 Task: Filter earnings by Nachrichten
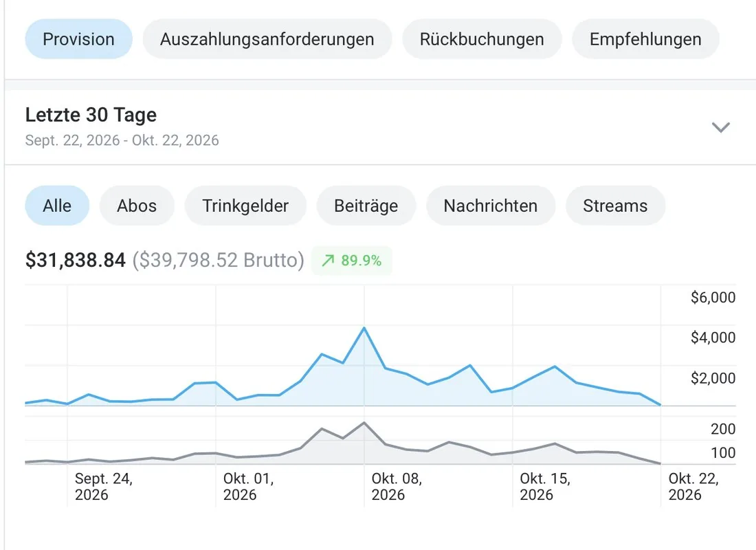tap(490, 206)
